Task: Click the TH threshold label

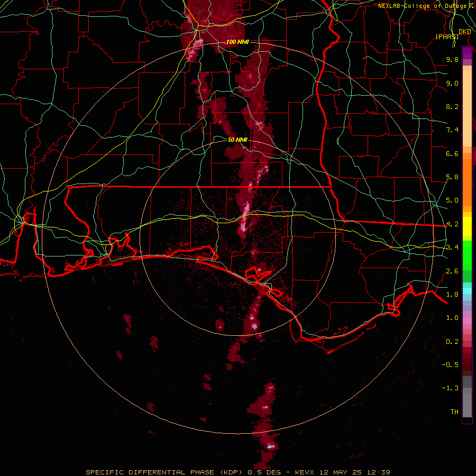Action: coord(454,412)
